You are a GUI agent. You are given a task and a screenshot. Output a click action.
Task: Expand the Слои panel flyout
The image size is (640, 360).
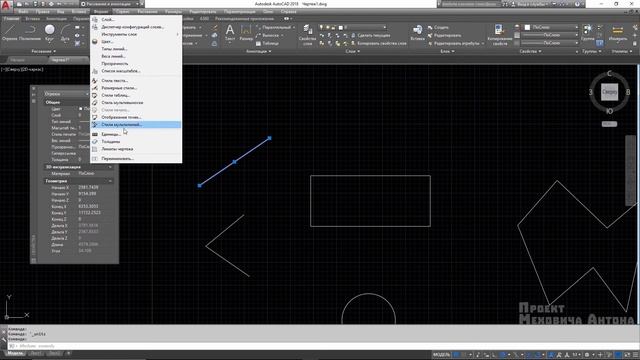click(353, 51)
